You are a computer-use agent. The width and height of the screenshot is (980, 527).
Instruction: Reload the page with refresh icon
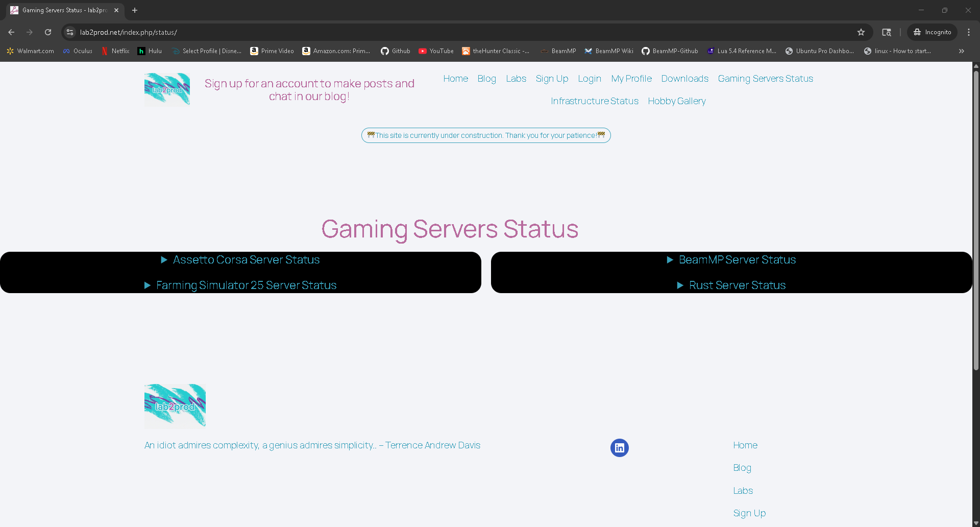[x=48, y=32]
